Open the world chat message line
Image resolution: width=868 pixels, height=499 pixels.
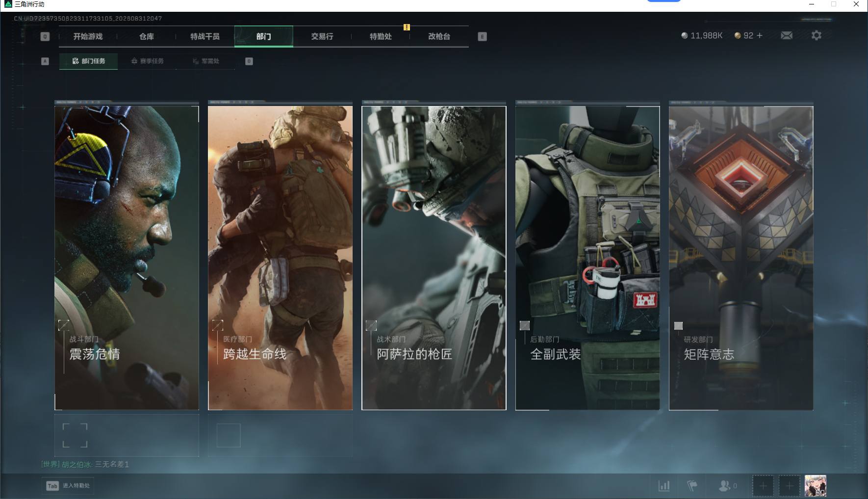85,464
